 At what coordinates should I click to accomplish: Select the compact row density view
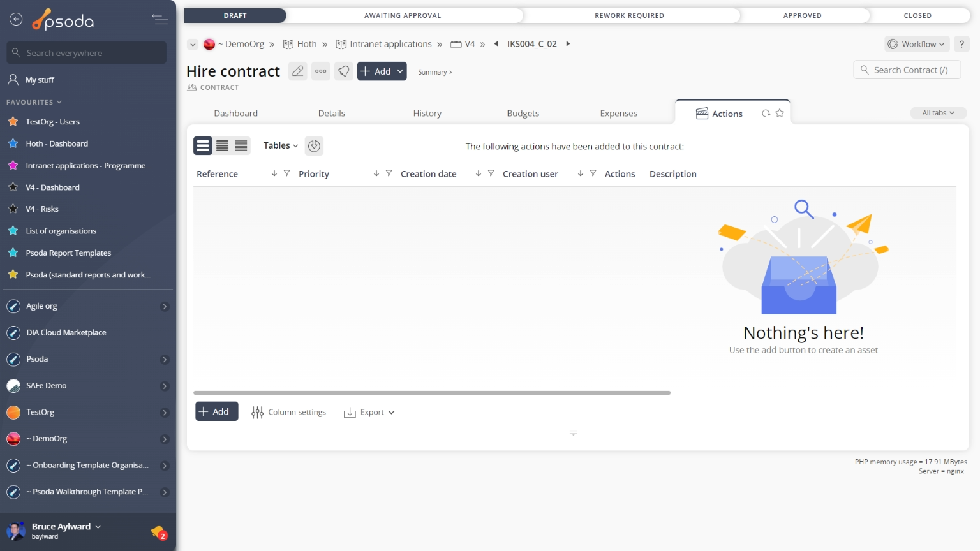point(241,146)
